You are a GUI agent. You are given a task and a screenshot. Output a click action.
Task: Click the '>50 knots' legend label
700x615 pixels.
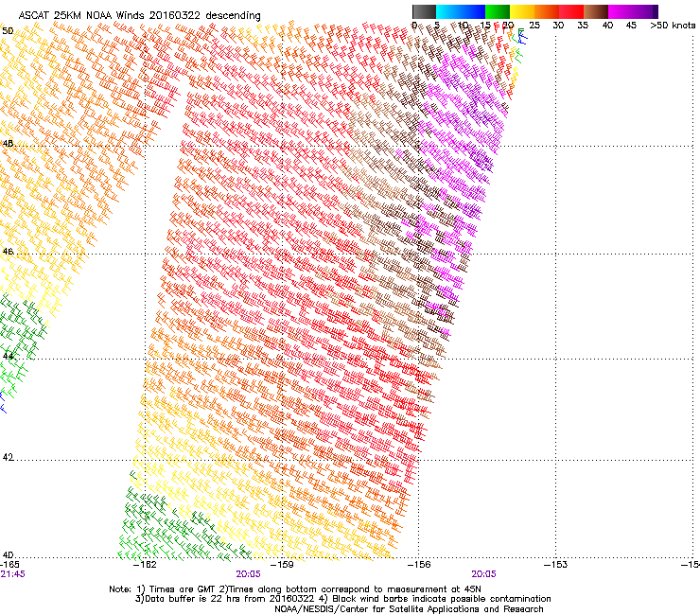[x=673, y=26]
